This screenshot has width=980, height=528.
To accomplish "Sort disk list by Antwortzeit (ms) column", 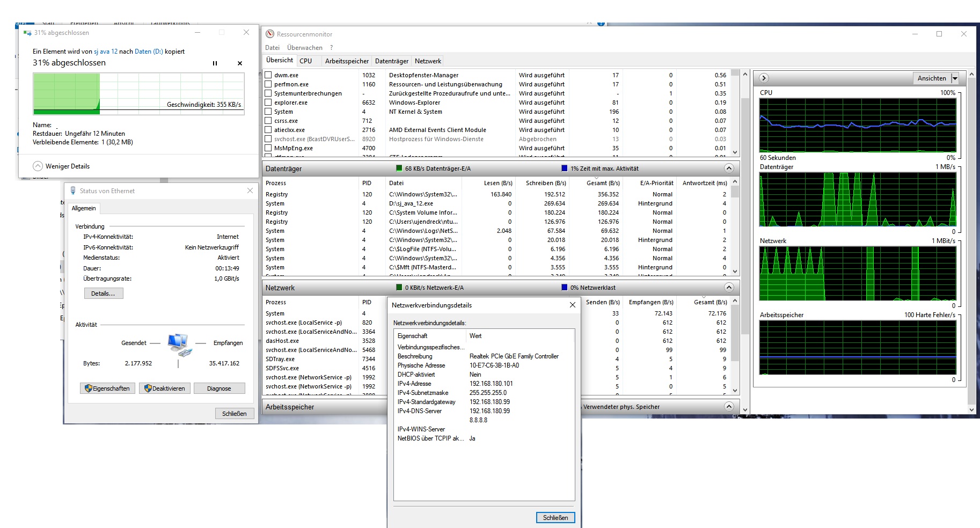I will click(x=705, y=183).
